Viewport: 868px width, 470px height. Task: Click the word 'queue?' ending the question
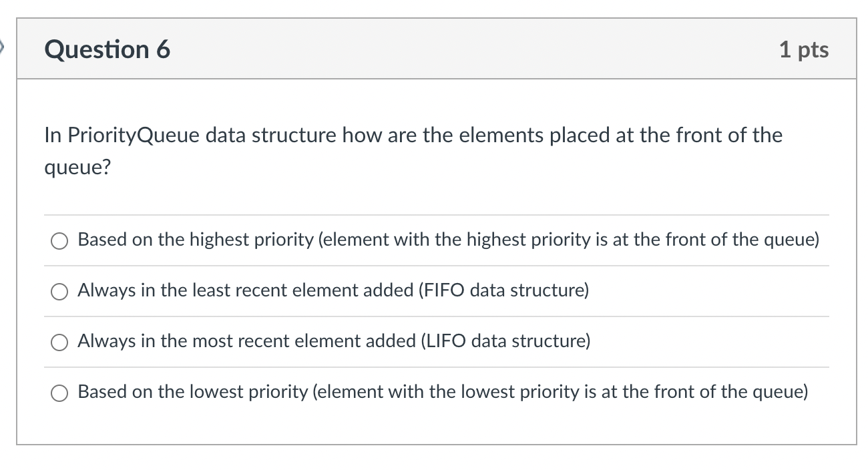(77, 168)
